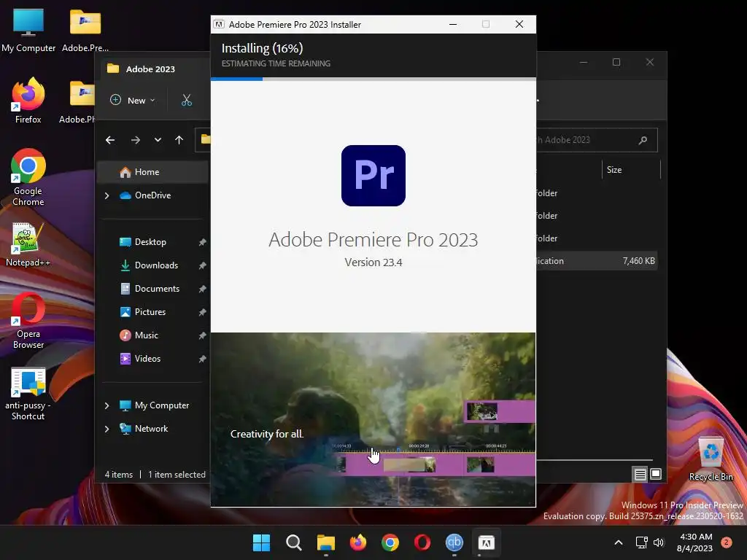Screen dimensions: 747x560
Task: Open the Windows Start menu
Action: (x=261, y=542)
